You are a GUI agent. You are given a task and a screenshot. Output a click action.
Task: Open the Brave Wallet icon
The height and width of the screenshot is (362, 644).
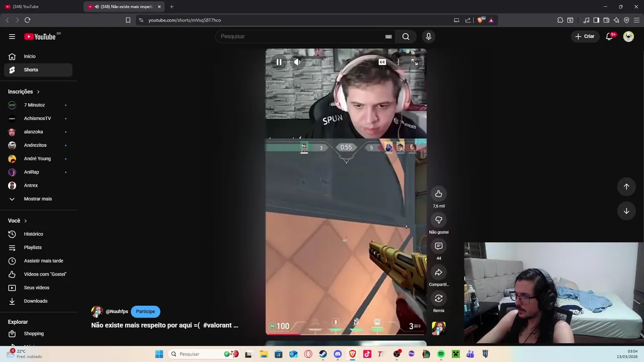coord(606,20)
